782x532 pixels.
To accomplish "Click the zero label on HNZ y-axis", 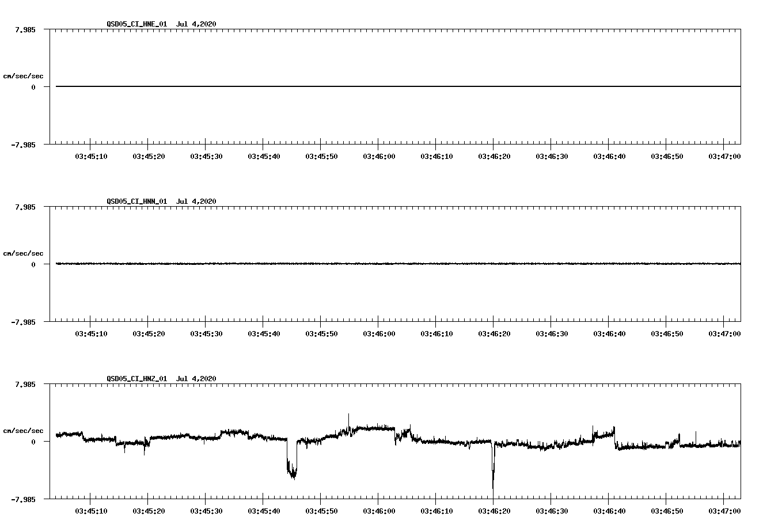I will pyautogui.click(x=33, y=442).
